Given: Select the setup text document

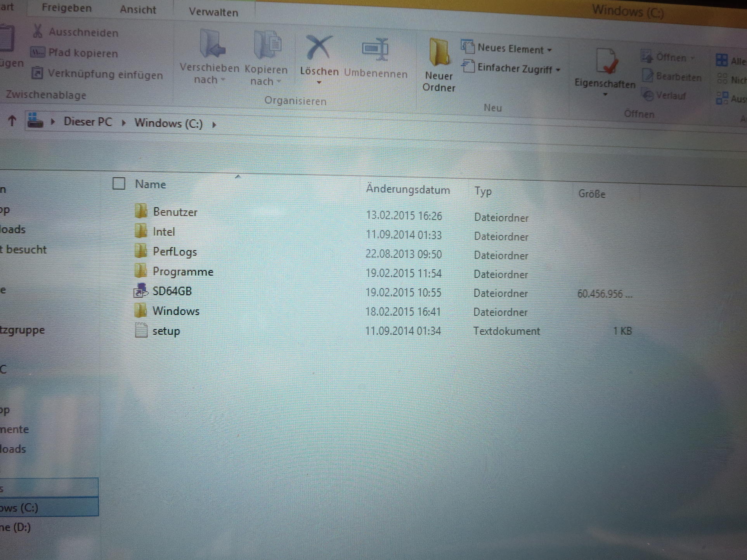Looking at the screenshot, I should click(x=166, y=331).
